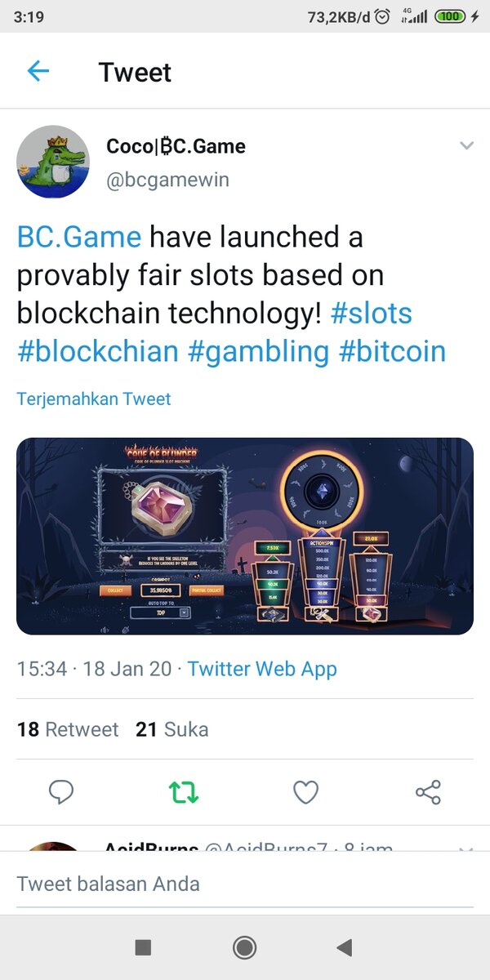
Task: Expand tweet options chevron
Action: point(466,146)
